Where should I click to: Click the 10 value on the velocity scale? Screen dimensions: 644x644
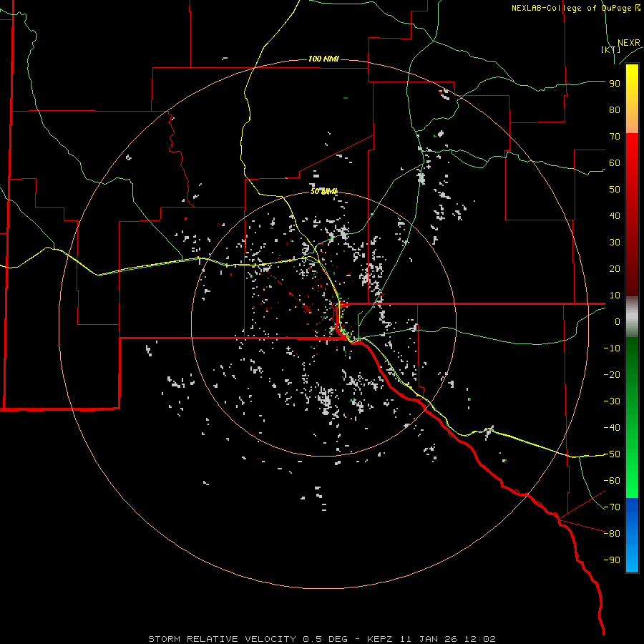coord(615,296)
